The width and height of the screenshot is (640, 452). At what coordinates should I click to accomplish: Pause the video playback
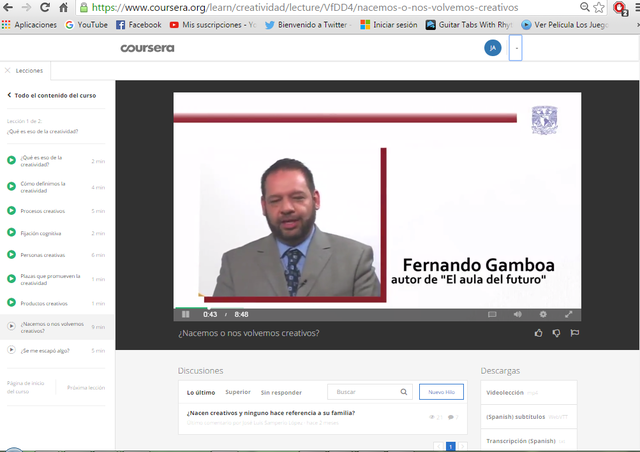tap(186, 314)
